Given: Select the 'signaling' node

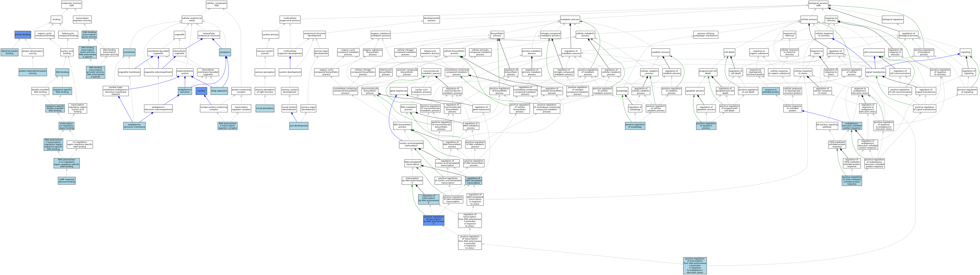Looking at the screenshot, I should 965,53.
